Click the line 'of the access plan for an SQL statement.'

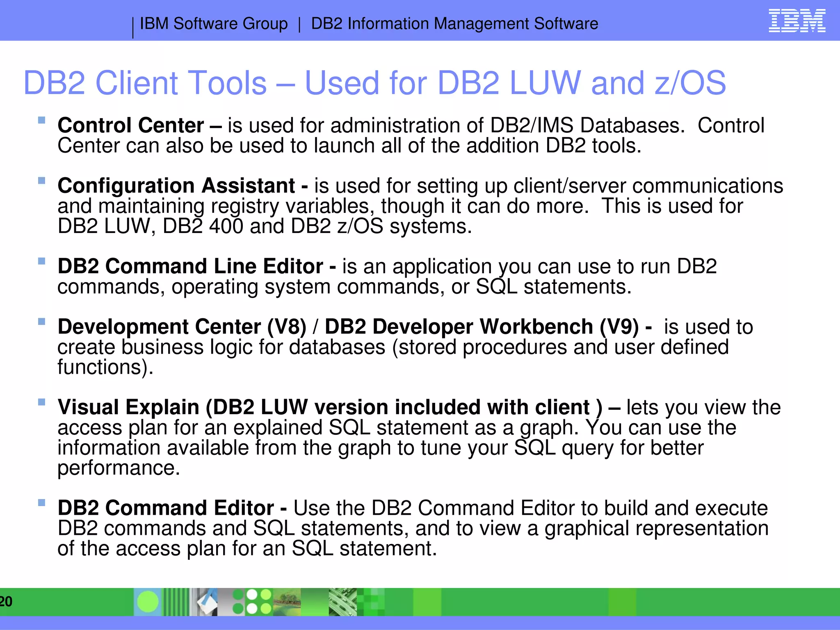[x=247, y=548]
